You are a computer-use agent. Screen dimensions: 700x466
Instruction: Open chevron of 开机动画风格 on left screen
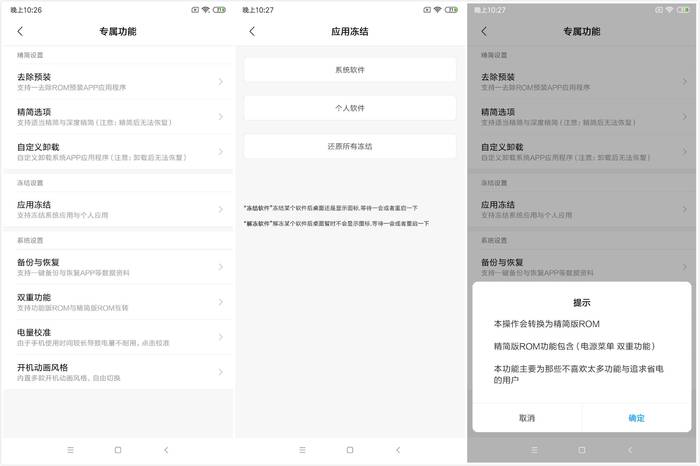pos(221,372)
